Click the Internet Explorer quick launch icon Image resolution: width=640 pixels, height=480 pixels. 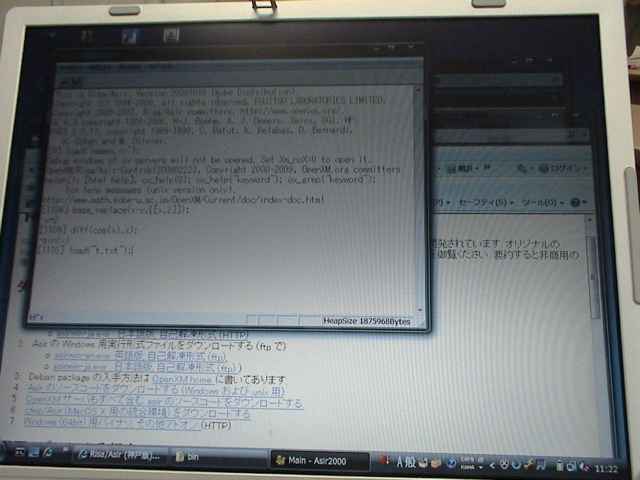point(48,452)
